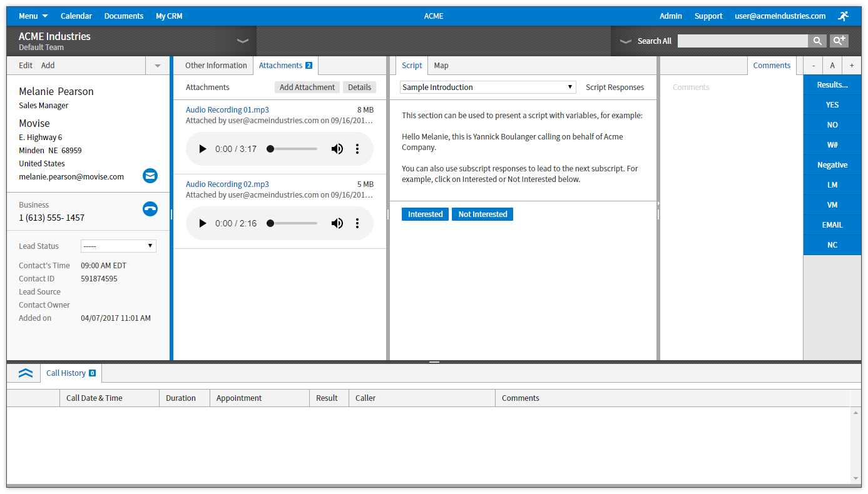The height and width of the screenshot is (494, 868).
Task: Select the W# call result
Action: [832, 145]
